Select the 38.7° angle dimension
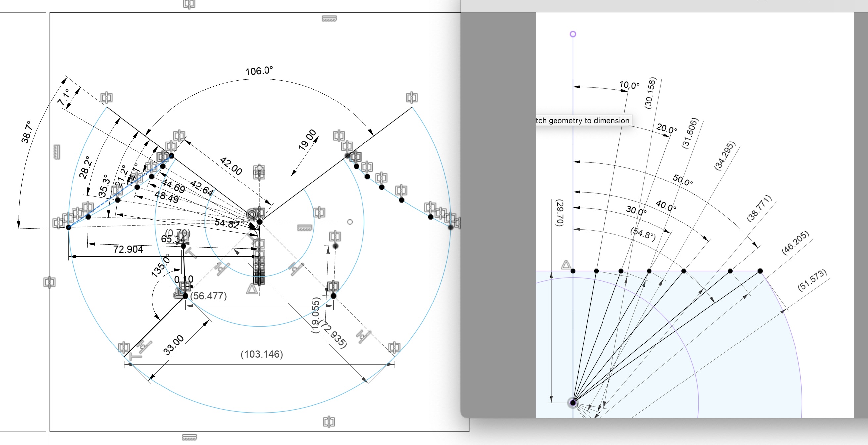This screenshot has height=445, width=868. pyautogui.click(x=27, y=132)
